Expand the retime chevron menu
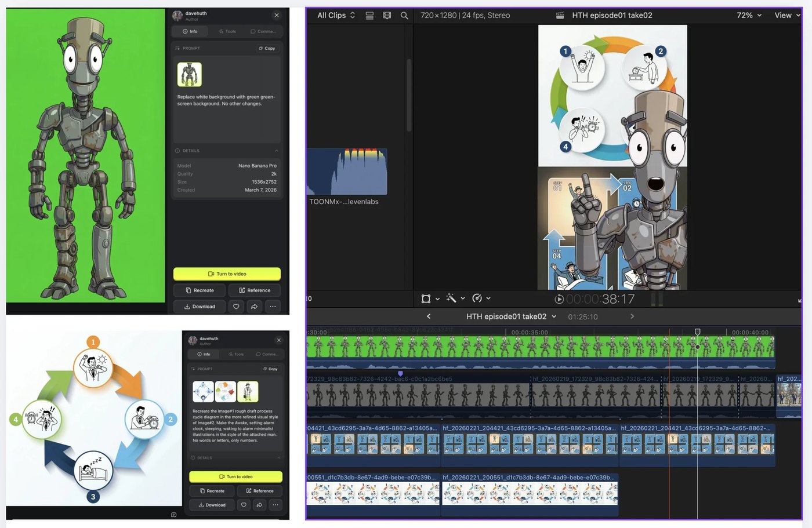The image size is (812, 528). [x=488, y=298]
